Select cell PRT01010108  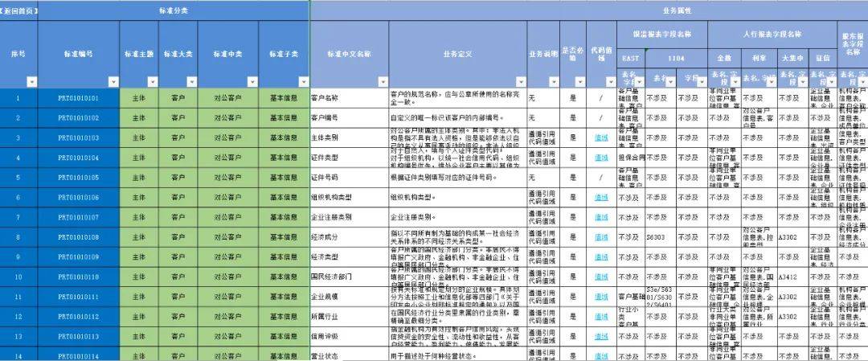point(79,237)
